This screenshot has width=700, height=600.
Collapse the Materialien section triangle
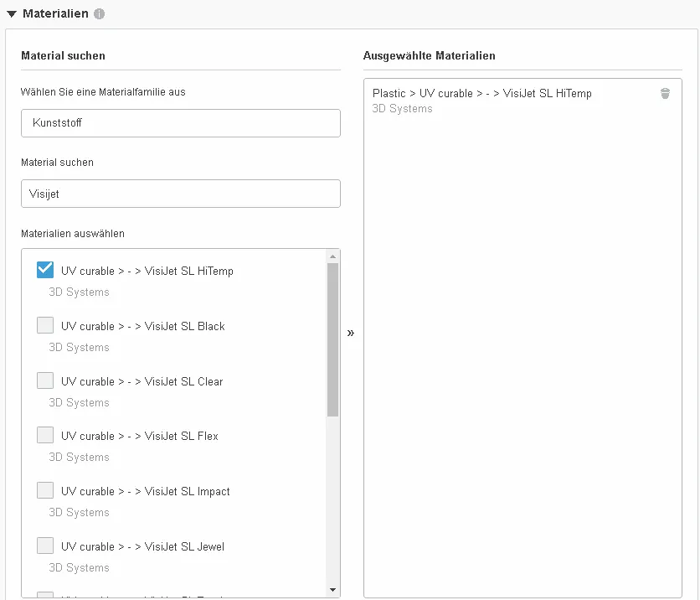(x=12, y=14)
